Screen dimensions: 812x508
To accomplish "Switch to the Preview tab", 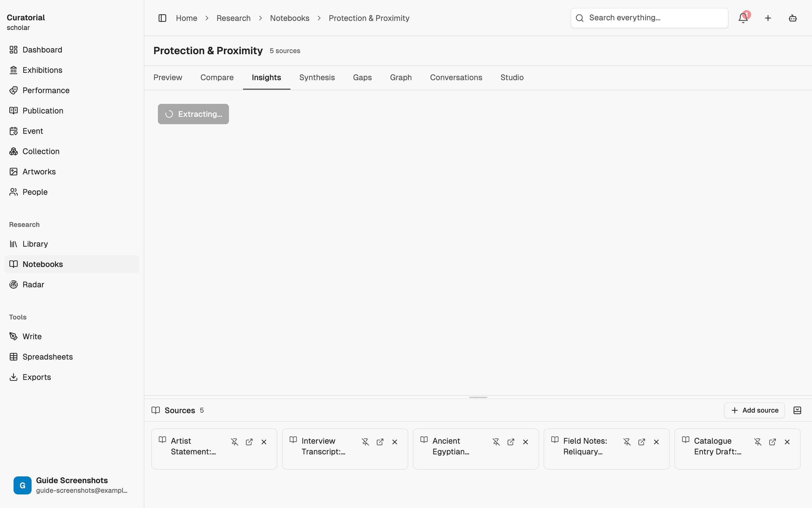I will tap(168, 78).
